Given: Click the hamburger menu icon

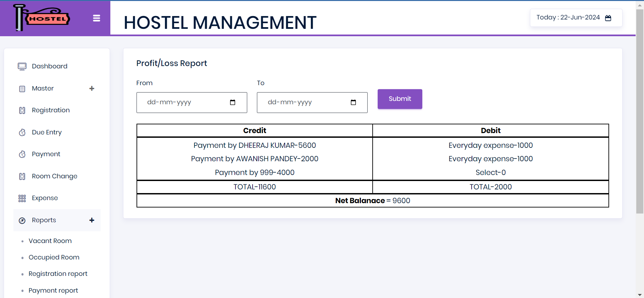Looking at the screenshot, I should (97, 18).
